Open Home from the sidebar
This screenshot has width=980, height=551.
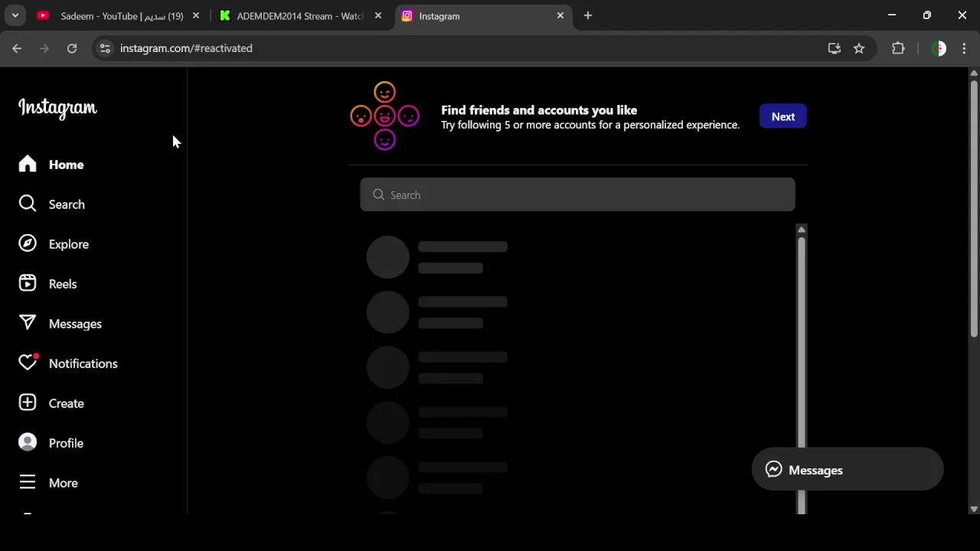[x=51, y=165]
